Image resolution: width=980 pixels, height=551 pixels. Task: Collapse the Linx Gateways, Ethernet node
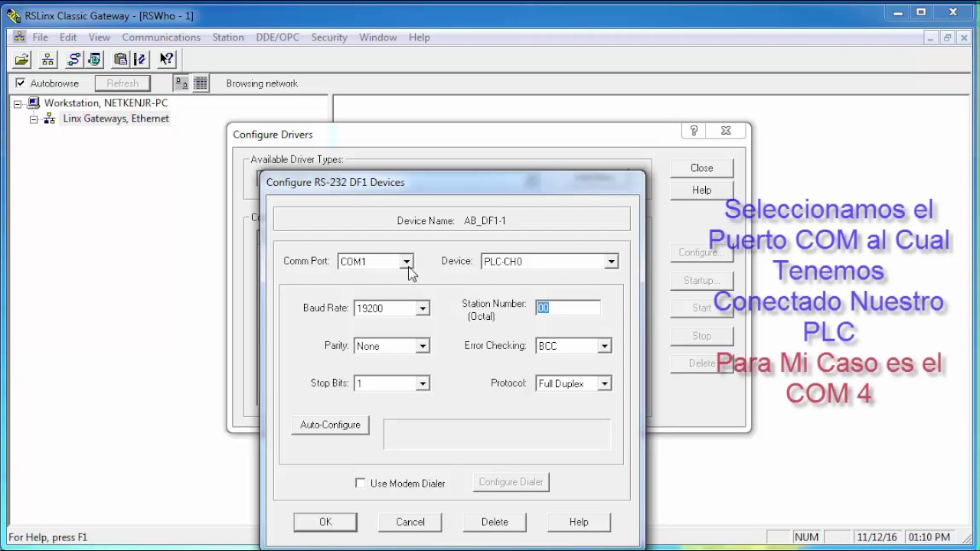pyautogui.click(x=34, y=119)
